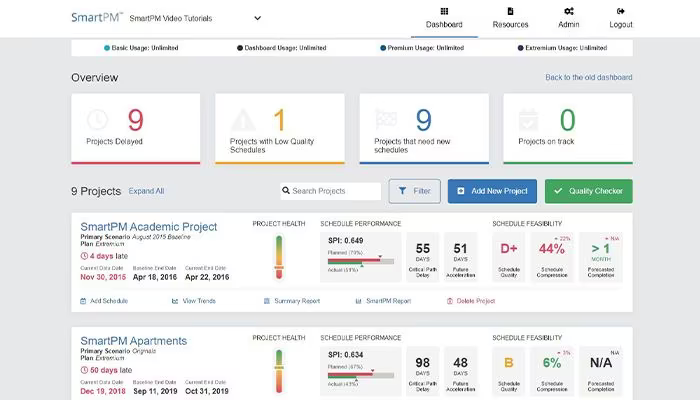Open Projects with Low Quality Schedules card

(280, 129)
